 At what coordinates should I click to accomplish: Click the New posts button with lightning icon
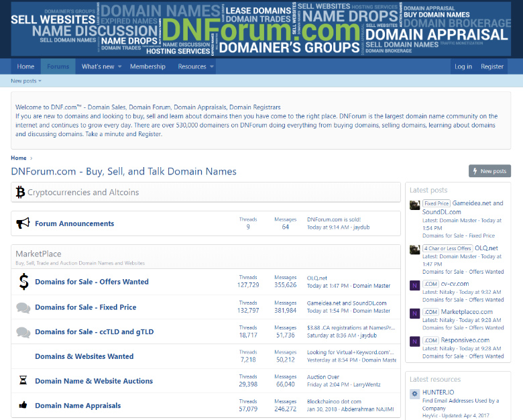(x=489, y=171)
